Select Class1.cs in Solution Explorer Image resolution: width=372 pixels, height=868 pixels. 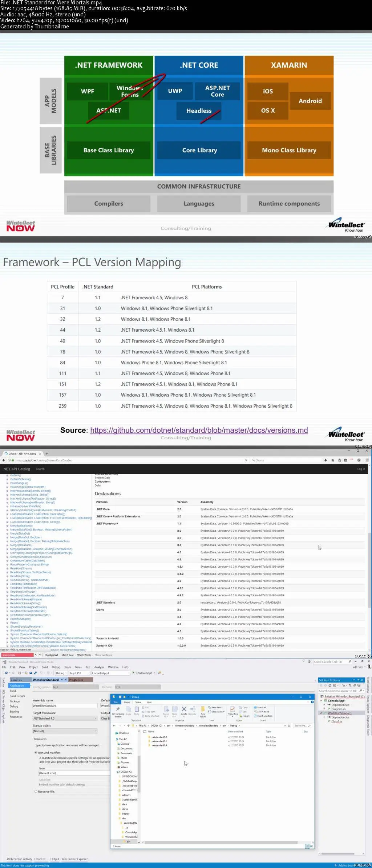point(337,721)
